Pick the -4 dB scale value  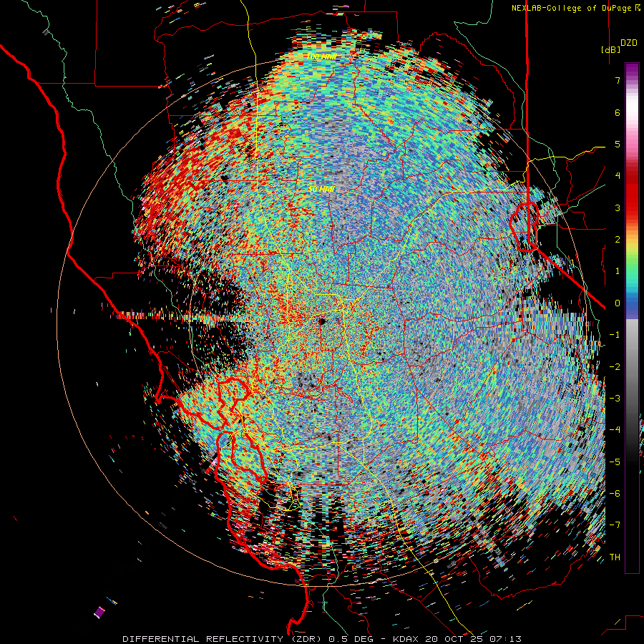pyautogui.click(x=615, y=430)
